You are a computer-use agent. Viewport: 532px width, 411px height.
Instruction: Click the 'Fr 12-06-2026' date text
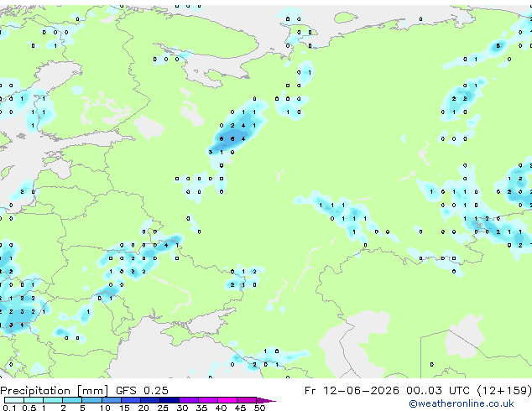pos(352,391)
